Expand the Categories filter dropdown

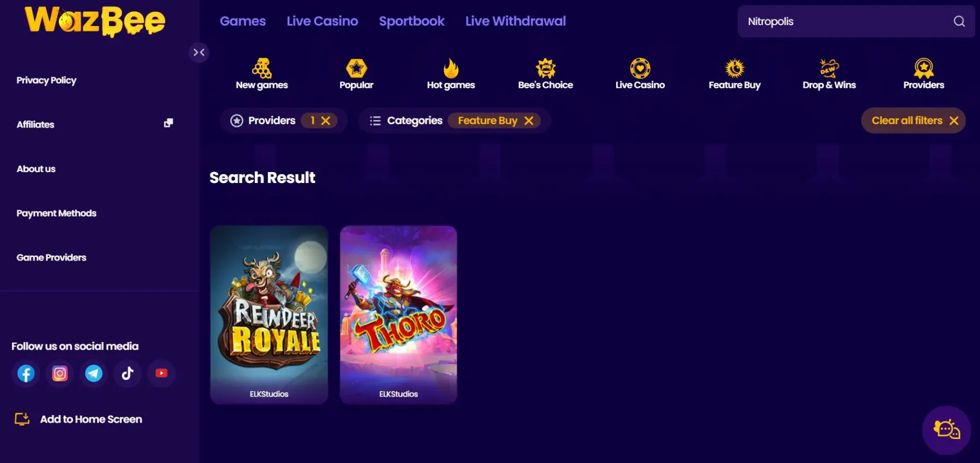pyautogui.click(x=406, y=120)
